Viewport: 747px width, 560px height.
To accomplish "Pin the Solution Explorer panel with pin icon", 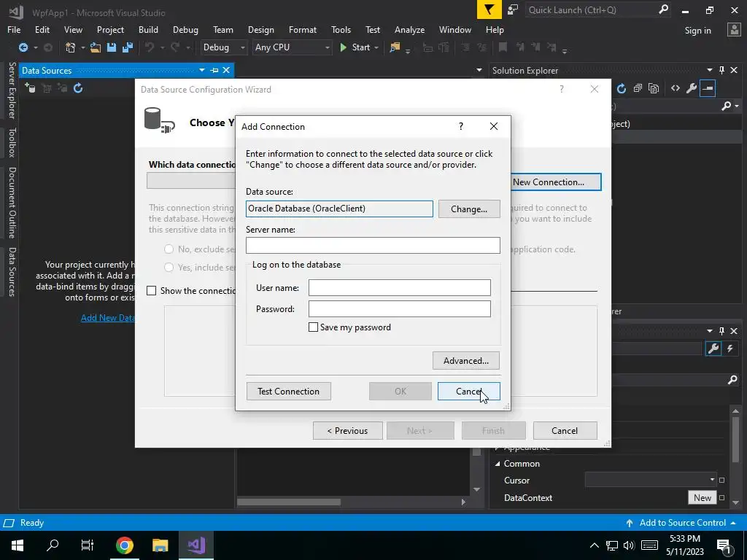I will (721, 71).
